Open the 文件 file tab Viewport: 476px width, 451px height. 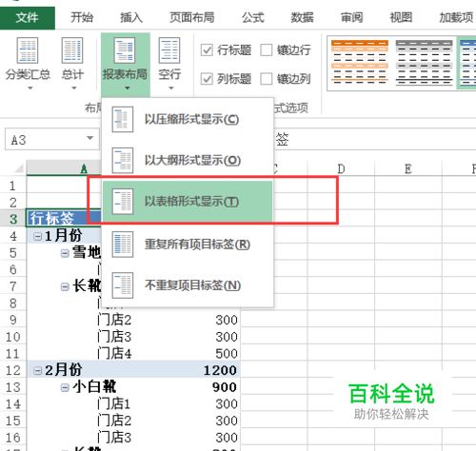coord(28,17)
